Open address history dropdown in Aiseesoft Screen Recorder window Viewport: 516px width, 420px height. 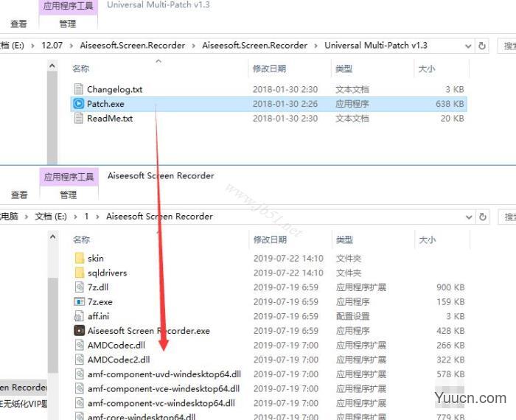coord(469,217)
